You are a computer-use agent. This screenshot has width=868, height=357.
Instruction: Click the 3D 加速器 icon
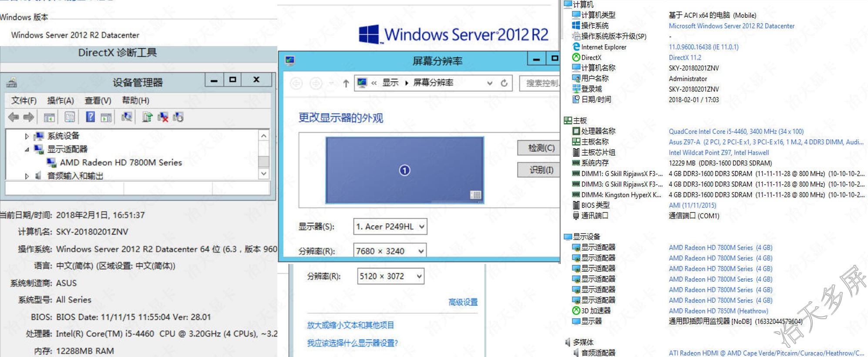coord(576,310)
